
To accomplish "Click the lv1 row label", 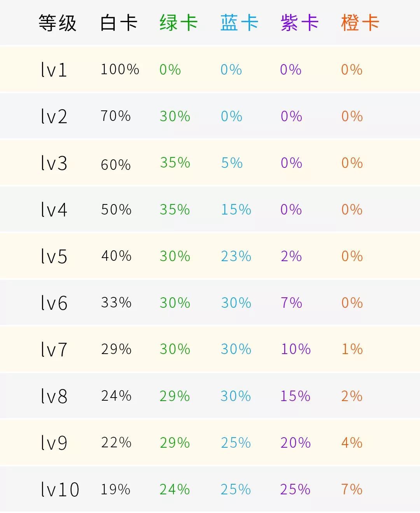I will click(54, 70).
